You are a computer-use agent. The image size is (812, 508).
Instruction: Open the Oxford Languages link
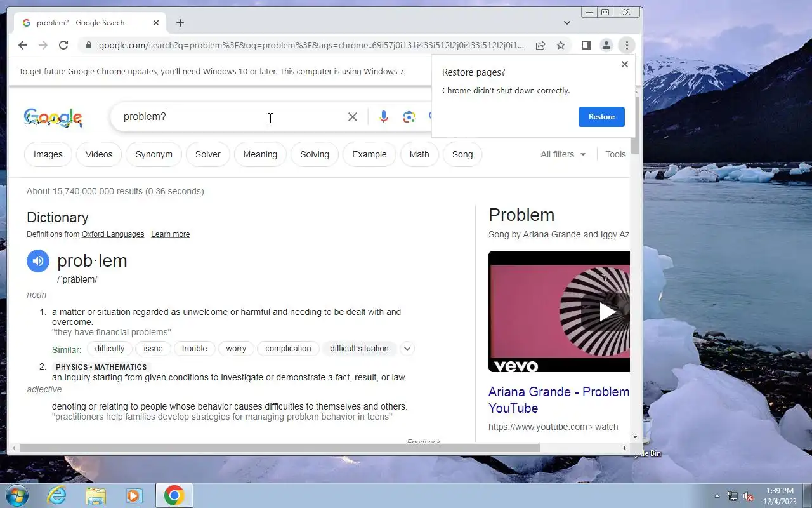click(113, 234)
